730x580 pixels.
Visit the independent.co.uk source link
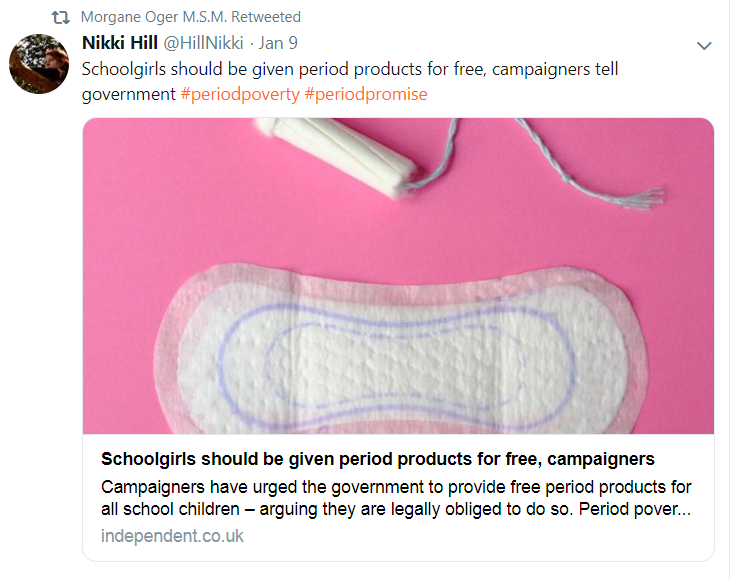pos(172,536)
